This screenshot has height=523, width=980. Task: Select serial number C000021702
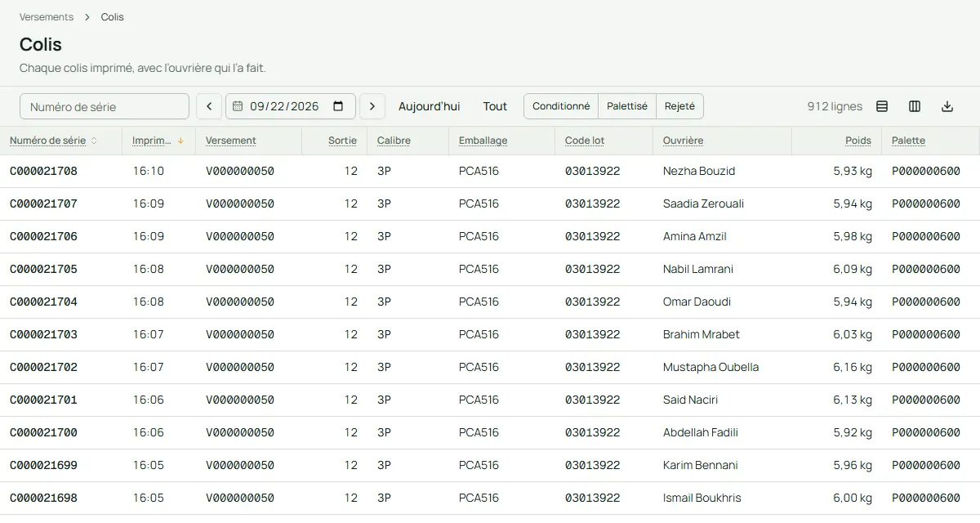click(43, 368)
